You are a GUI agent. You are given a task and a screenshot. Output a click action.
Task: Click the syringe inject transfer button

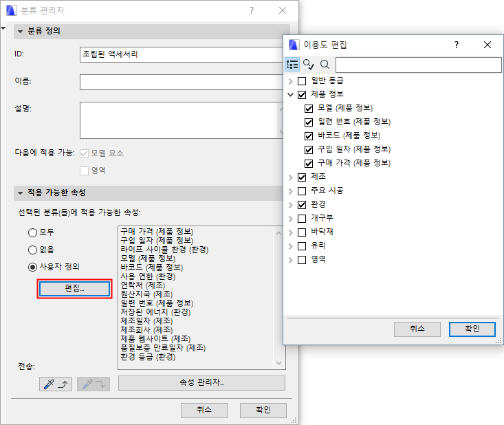tap(94, 384)
